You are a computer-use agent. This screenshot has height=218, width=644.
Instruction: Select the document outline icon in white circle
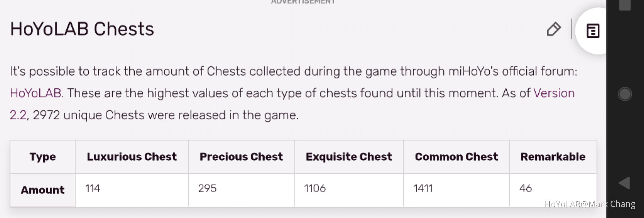click(x=594, y=31)
